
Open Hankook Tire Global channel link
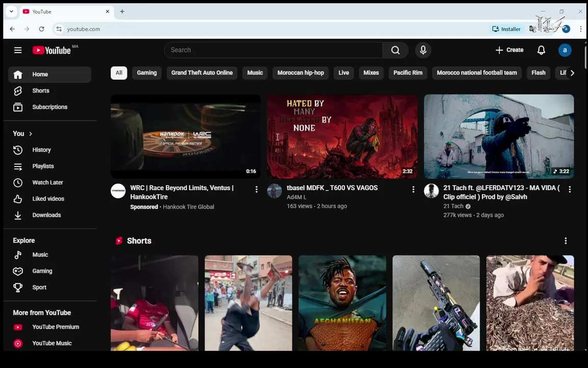point(188,207)
